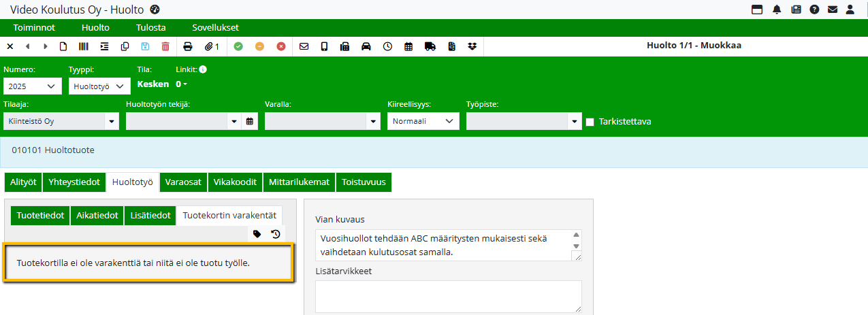Open the Tyyppi dropdown showing Huoltotyö

(x=99, y=86)
